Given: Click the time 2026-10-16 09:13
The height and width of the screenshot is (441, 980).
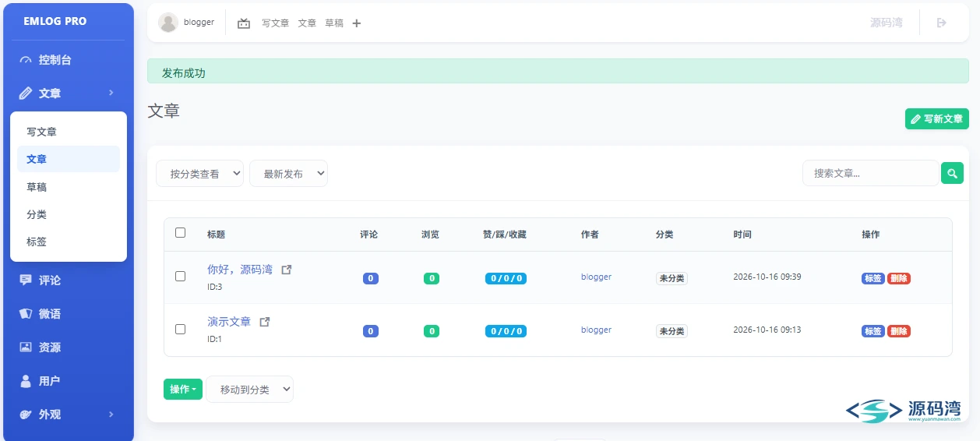Looking at the screenshot, I should click(x=767, y=330).
